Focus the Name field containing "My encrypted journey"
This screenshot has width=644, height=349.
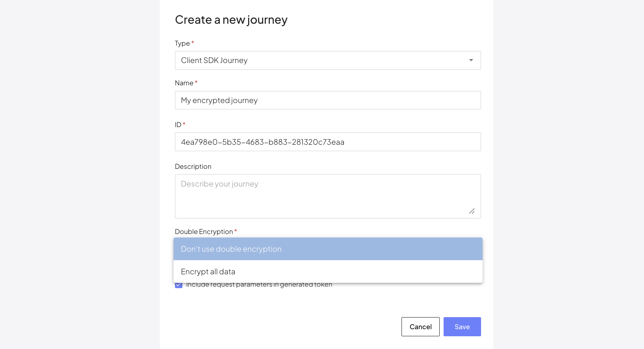pos(327,100)
